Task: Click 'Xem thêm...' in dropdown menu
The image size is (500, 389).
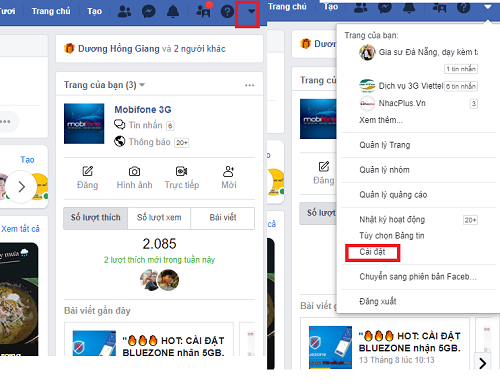Action: tap(381, 120)
